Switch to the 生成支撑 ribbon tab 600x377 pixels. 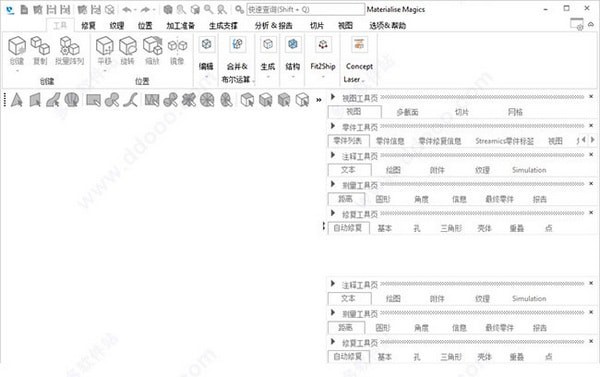[x=223, y=26]
